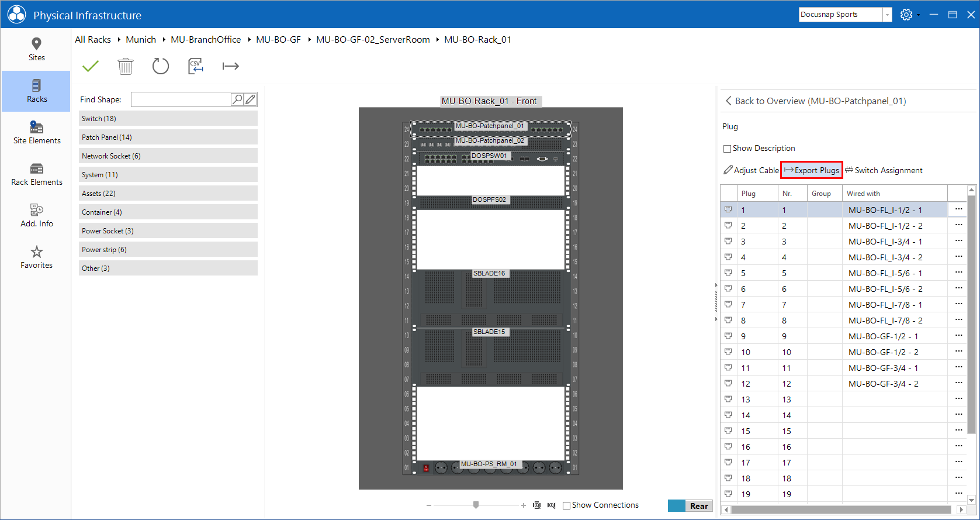Screen dimensions: 980x520
Task: Click the trash can delete icon
Action: pos(126,66)
